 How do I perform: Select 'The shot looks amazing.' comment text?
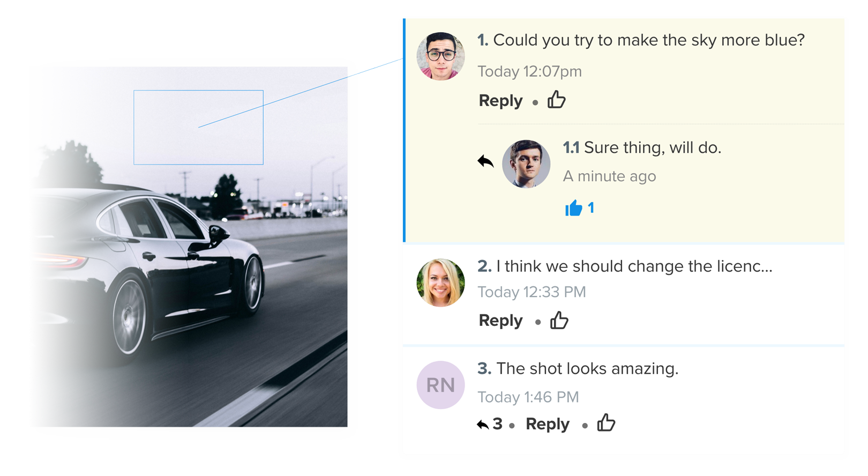tap(587, 369)
